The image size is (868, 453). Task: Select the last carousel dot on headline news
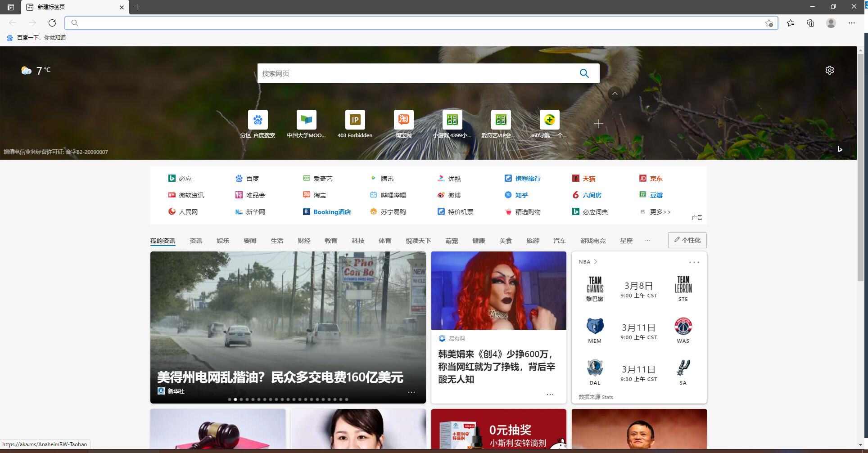click(x=347, y=399)
